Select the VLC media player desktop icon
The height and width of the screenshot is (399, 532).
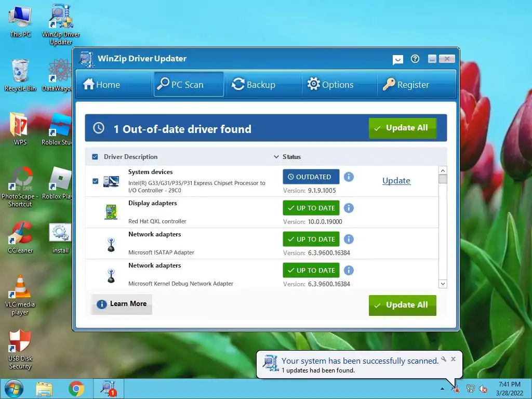click(20, 295)
